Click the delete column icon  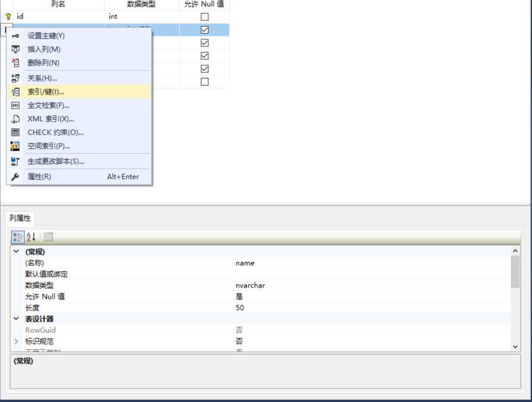tap(15, 63)
